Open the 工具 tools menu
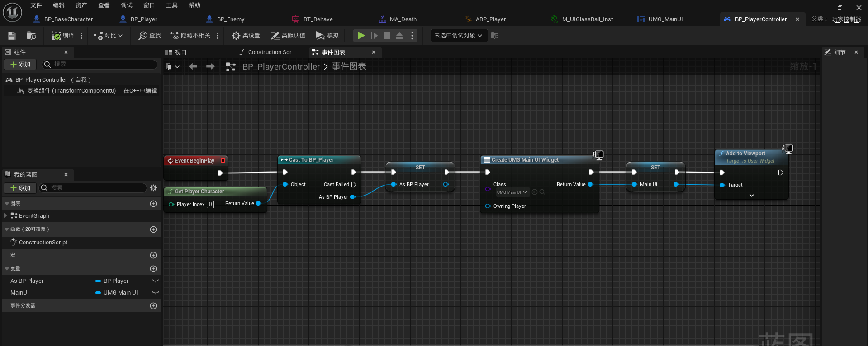The width and height of the screenshot is (868, 346). pyautogui.click(x=172, y=5)
